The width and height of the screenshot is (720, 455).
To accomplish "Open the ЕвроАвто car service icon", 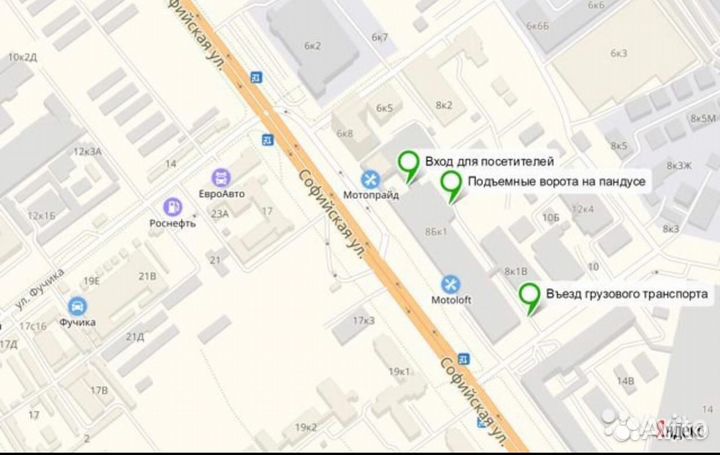I will (x=221, y=178).
